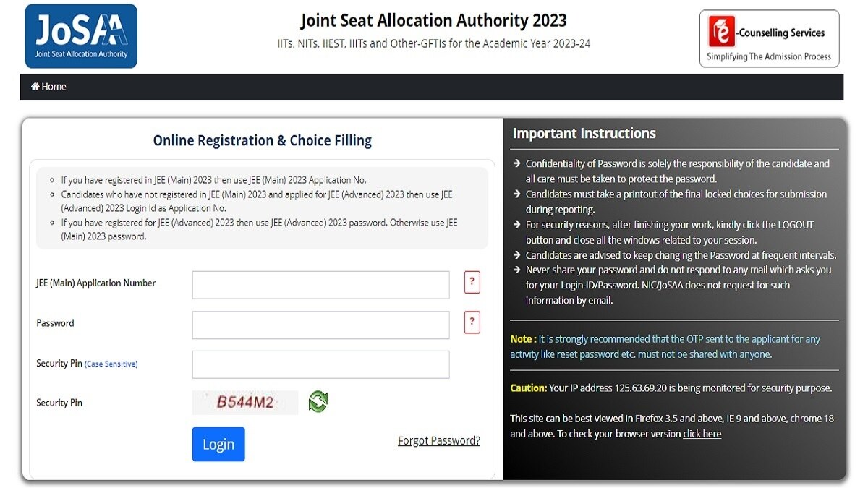Open help for JEE Main Application Number field
This screenshot has width=868, height=488.
coord(472,282)
